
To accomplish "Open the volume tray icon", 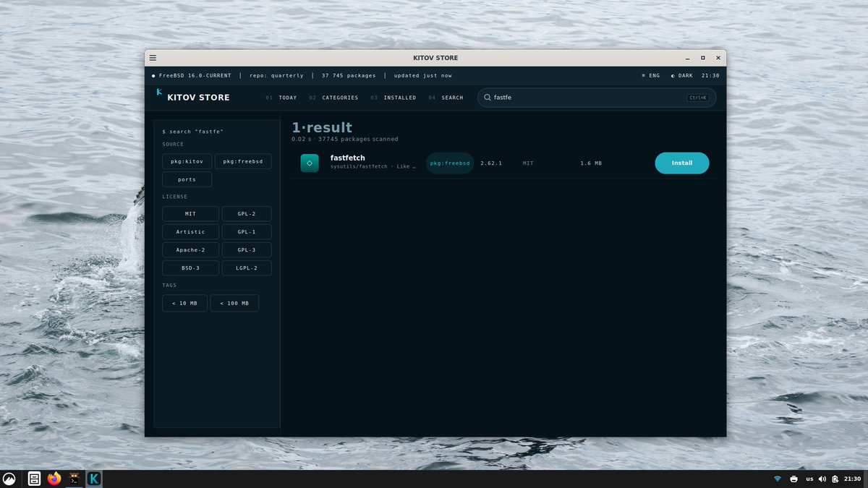I will [x=822, y=479].
